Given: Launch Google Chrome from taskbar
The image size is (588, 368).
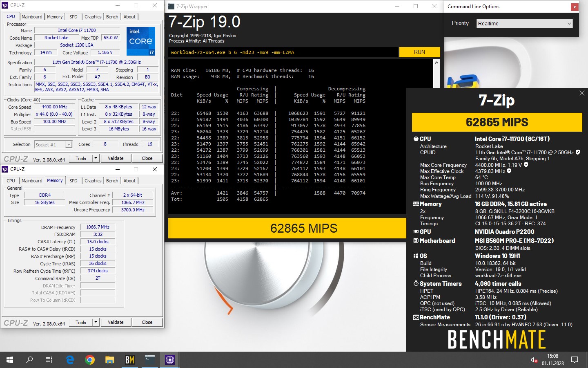Looking at the screenshot, I should tap(90, 360).
